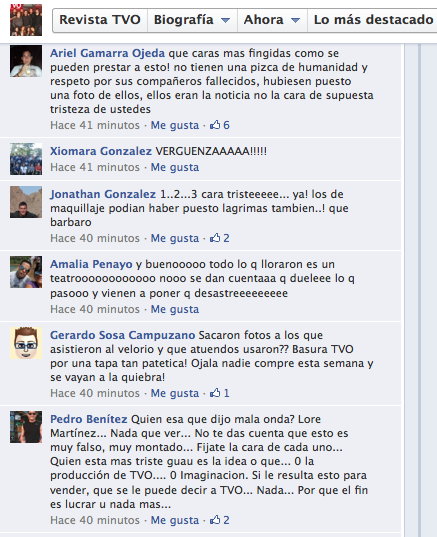
Task: Expand the Ahora dropdown arrow
Action: point(296,20)
